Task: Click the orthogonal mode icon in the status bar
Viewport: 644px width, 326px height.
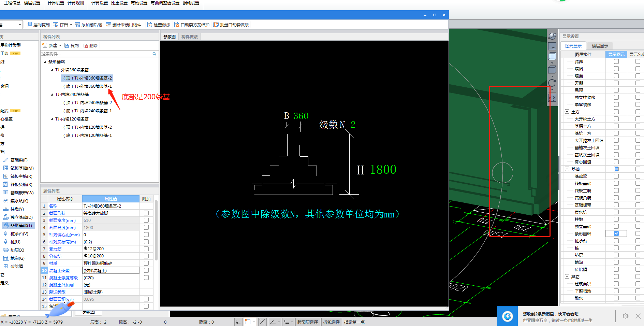Action: tap(238, 322)
